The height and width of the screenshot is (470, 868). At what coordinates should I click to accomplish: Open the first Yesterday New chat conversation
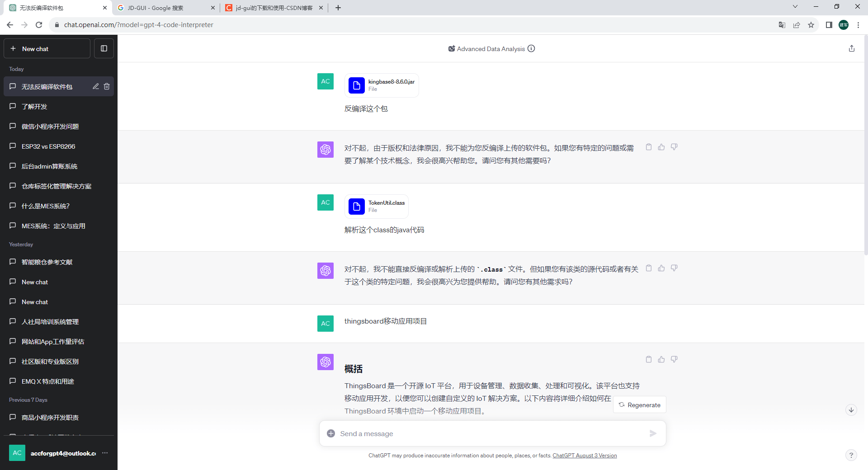(x=59, y=282)
